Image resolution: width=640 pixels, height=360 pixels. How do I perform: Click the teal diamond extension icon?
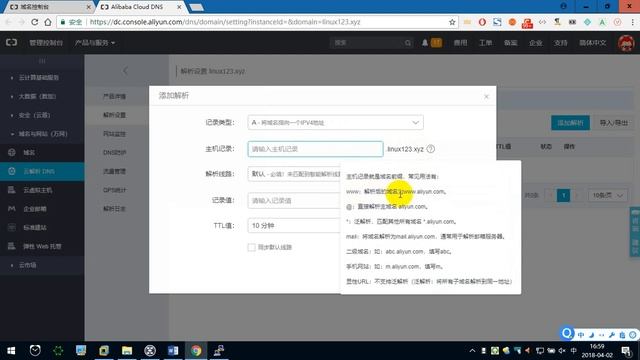587,22
